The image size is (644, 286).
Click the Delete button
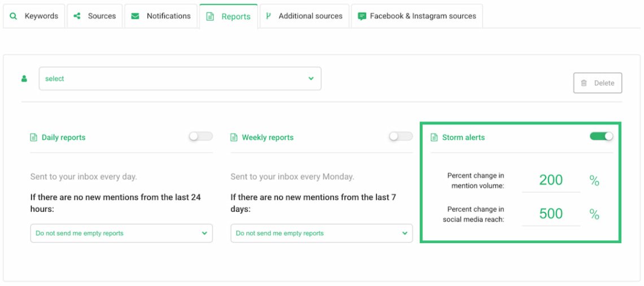pos(598,83)
